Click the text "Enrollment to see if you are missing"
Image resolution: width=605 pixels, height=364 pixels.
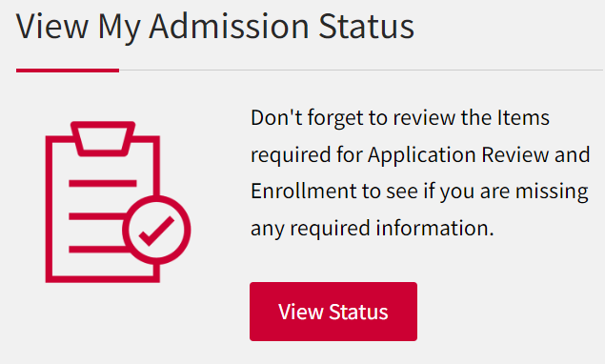tap(419, 192)
